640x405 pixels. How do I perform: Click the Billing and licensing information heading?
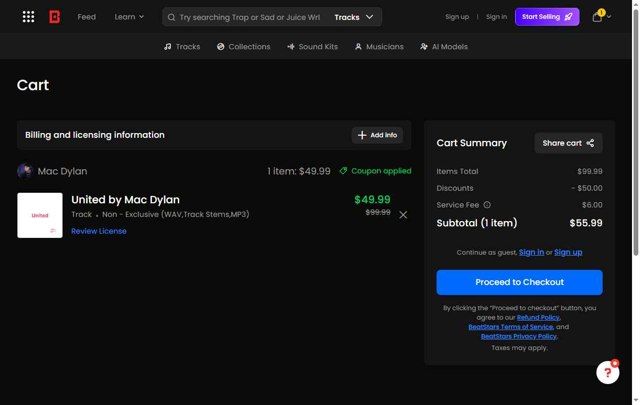95,135
